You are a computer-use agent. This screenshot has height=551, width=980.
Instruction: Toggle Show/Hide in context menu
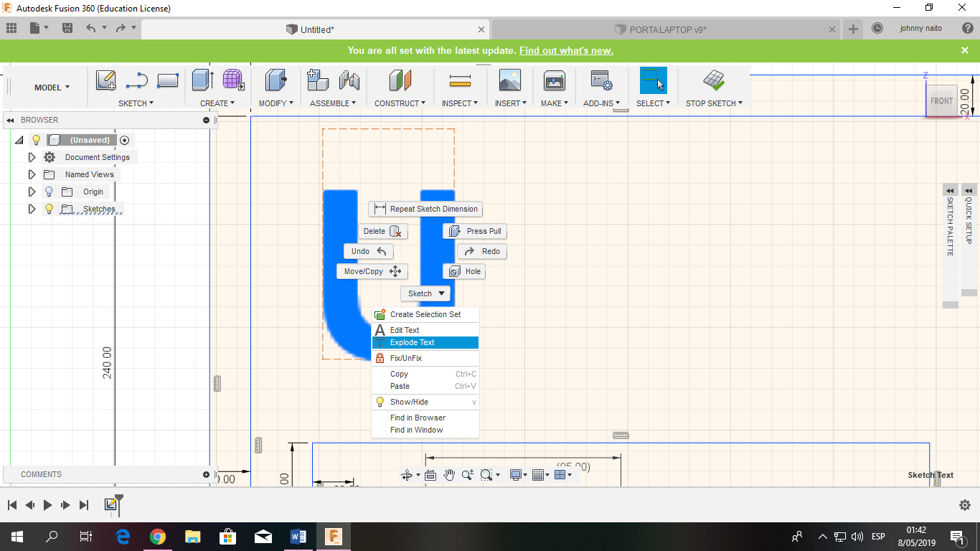[x=425, y=402]
